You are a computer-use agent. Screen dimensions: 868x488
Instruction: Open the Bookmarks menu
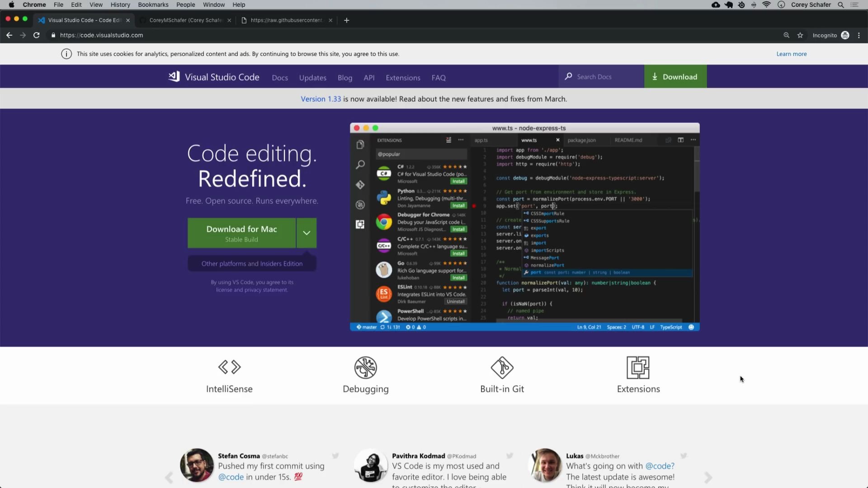[x=153, y=5]
